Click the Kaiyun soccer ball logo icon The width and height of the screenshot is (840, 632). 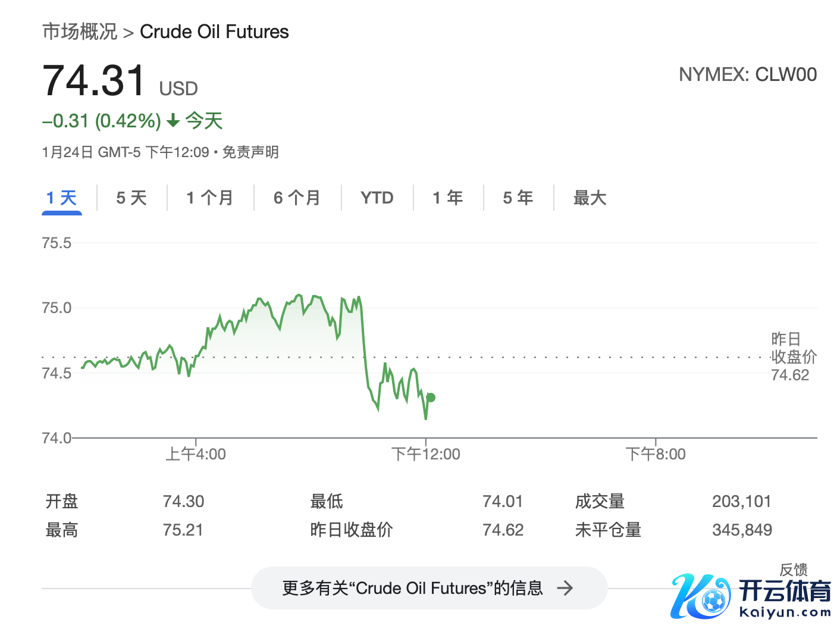[713, 600]
